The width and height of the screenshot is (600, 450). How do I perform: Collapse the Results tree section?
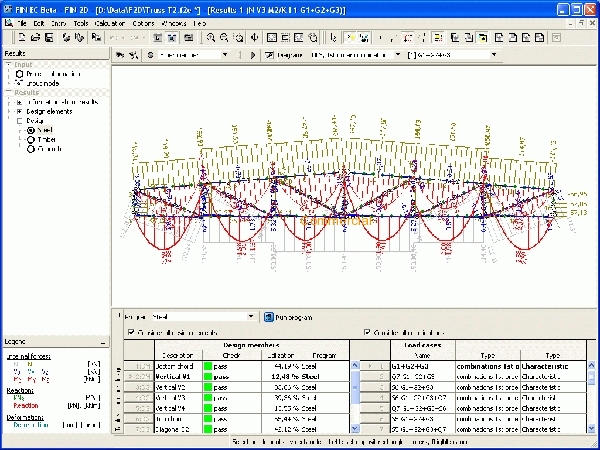pyautogui.click(x=9, y=91)
